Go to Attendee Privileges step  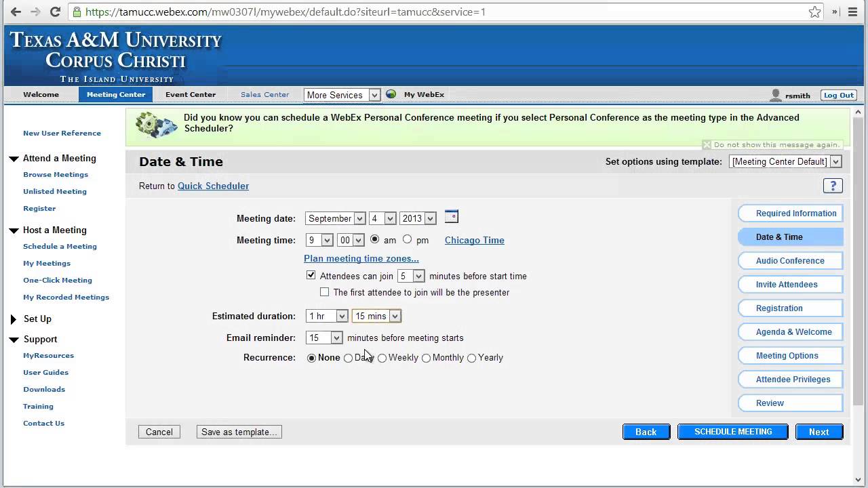click(791, 379)
